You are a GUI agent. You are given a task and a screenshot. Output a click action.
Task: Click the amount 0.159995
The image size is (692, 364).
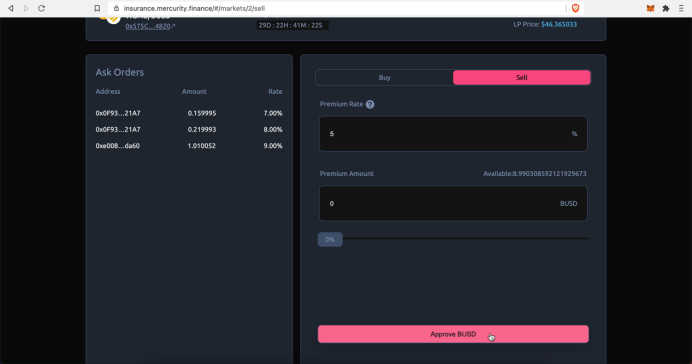coord(202,113)
